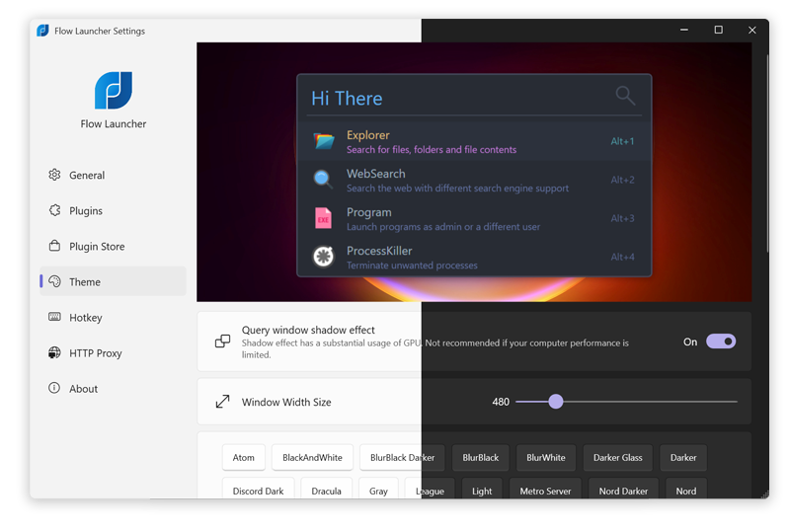Select the BlurWhite theme button

tap(546, 457)
